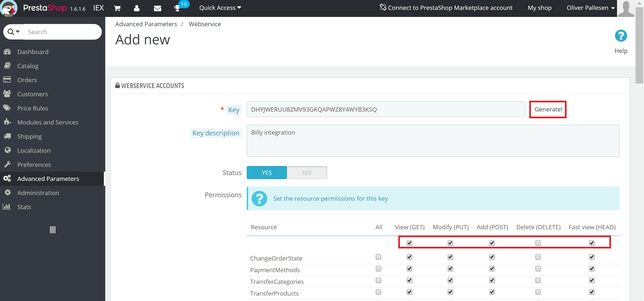The image size is (644, 301).
Task: Click the Administration gear icon
Action: point(8,192)
